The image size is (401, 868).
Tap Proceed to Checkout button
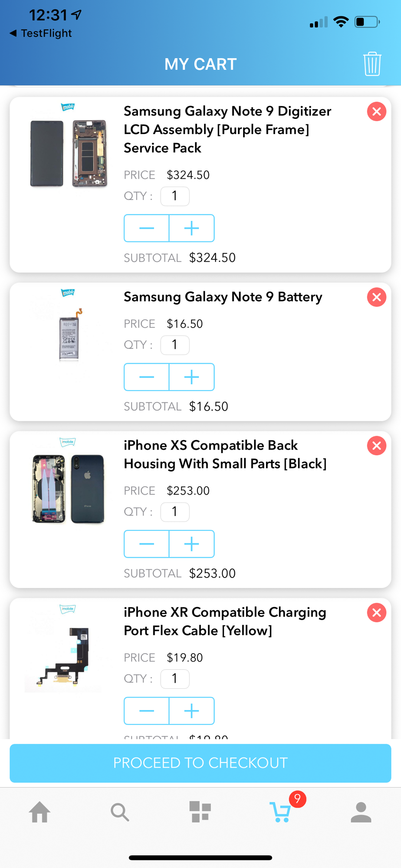coord(200,763)
